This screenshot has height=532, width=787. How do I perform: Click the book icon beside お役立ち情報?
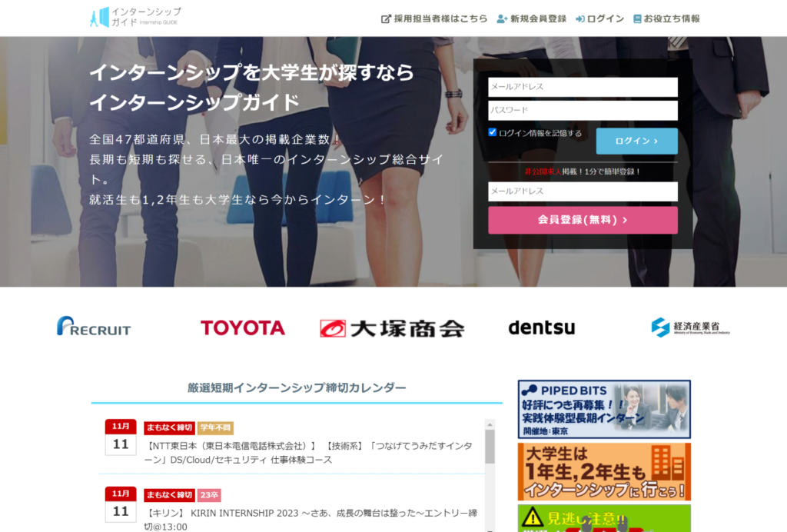[x=637, y=19]
